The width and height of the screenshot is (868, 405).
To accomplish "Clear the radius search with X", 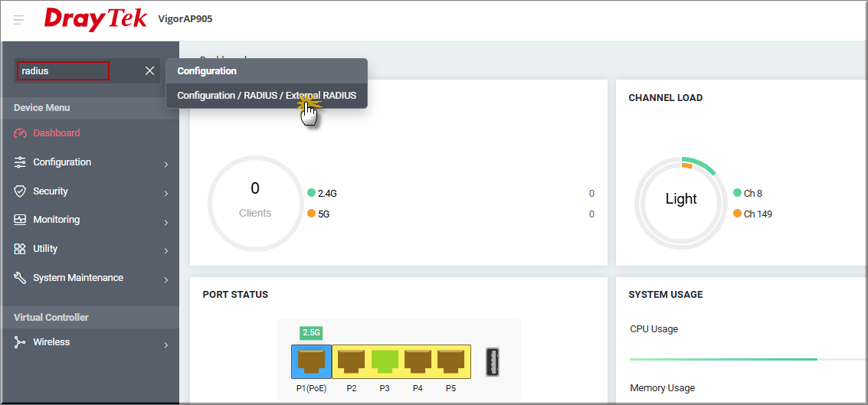I will click(149, 71).
